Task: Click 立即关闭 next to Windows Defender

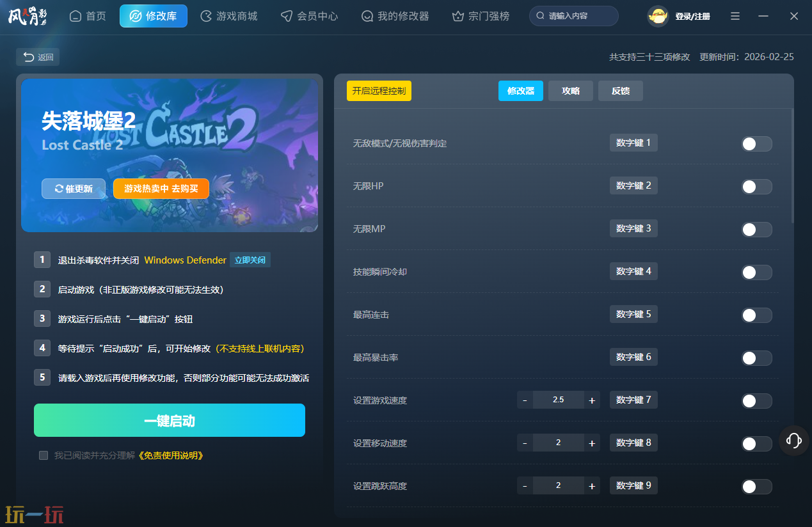Action: click(250, 260)
